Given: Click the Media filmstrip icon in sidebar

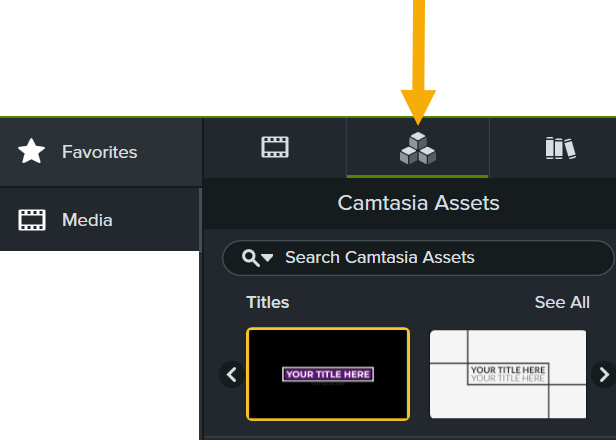Looking at the screenshot, I should pos(32,220).
